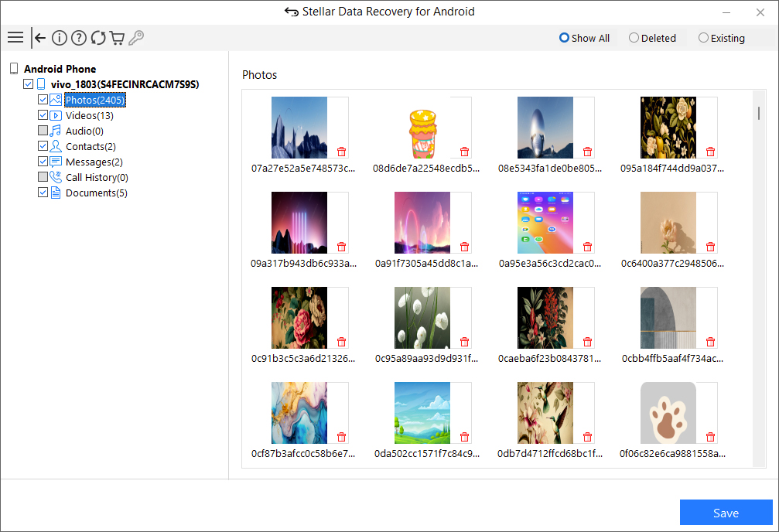
Task: Select the Deleted radio button
Action: (x=634, y=38)
